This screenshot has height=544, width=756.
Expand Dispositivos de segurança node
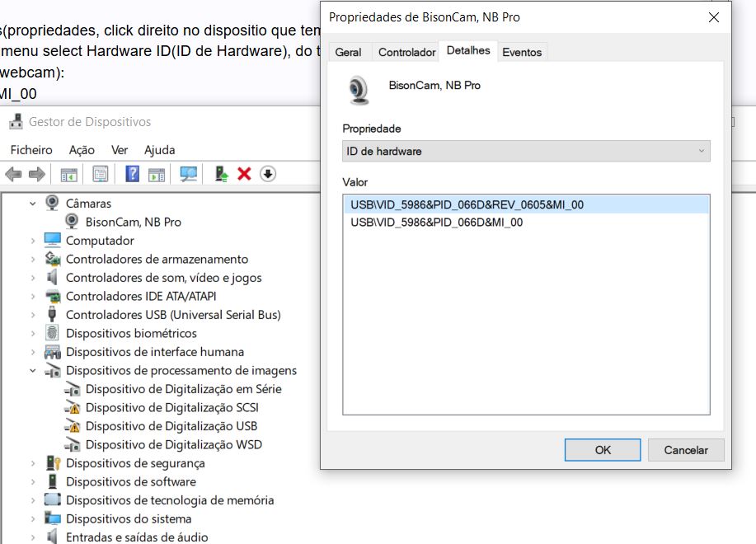pyautogui.click(x=33, y=463)
